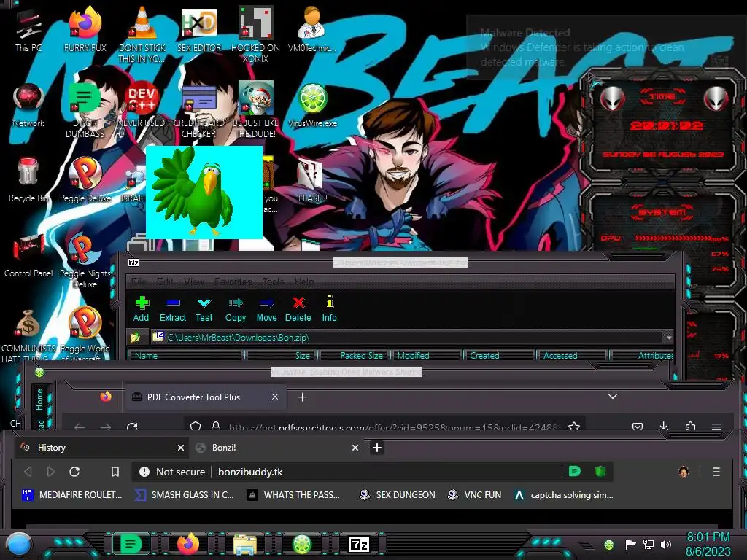Open the Brave hamburger menu
This screenshot has width=747, height=560.
716,472
